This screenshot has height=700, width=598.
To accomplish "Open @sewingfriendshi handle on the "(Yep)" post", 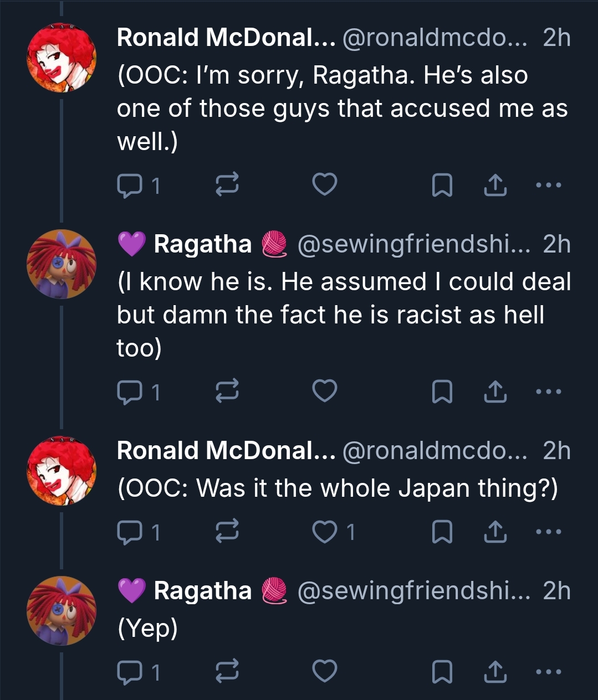I will (413, 591).
